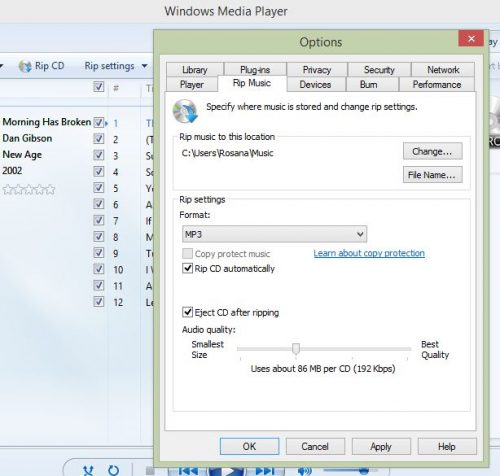Uncheck track 3 checkbox

tap(99, 155)
